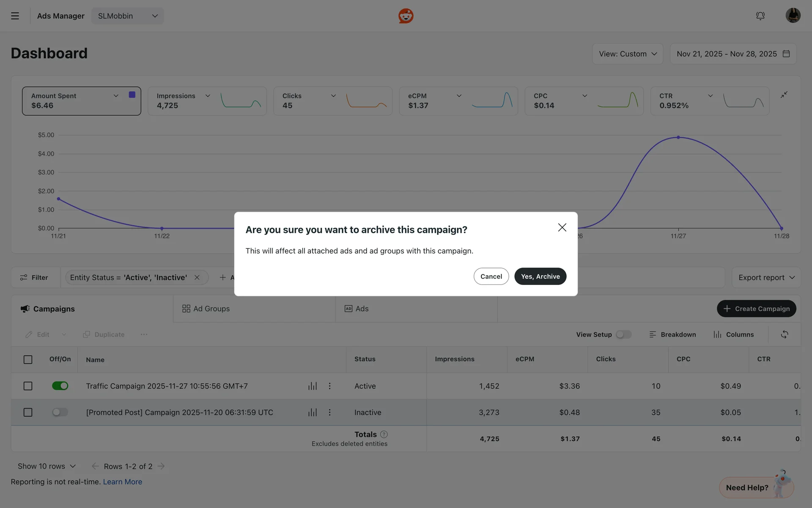812x508 pixels.
Task: Open the View: Custom dropdown
Action: [627, 54]
